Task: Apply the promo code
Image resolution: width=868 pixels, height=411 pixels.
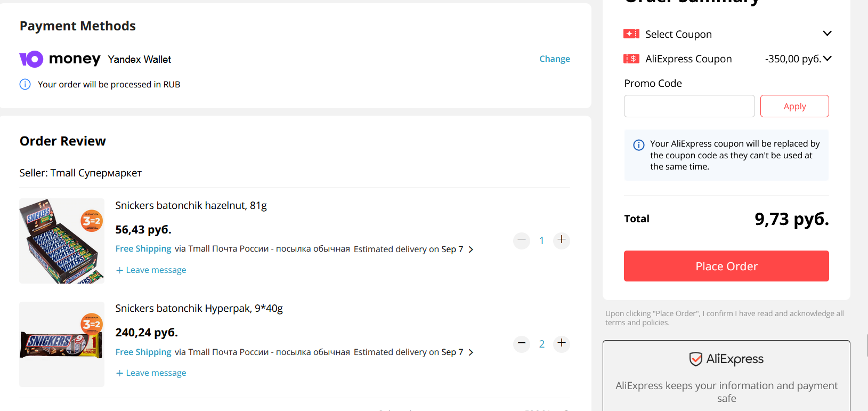Action: pyautogui.click(x=794, y=106)
